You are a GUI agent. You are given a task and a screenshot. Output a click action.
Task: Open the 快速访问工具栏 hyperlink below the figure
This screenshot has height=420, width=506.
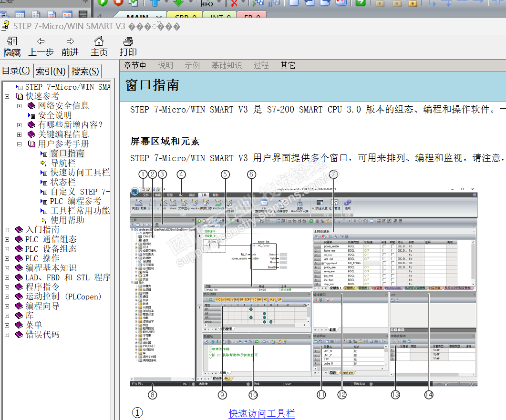pos(262,413)
